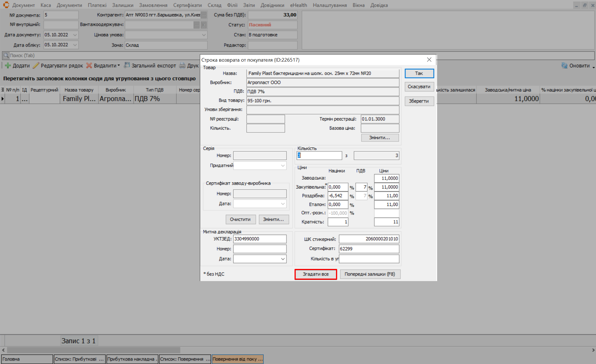Click the horizontal scrollbar thumb
This screenshot has width=596, height=364.
tap(93, 350)
